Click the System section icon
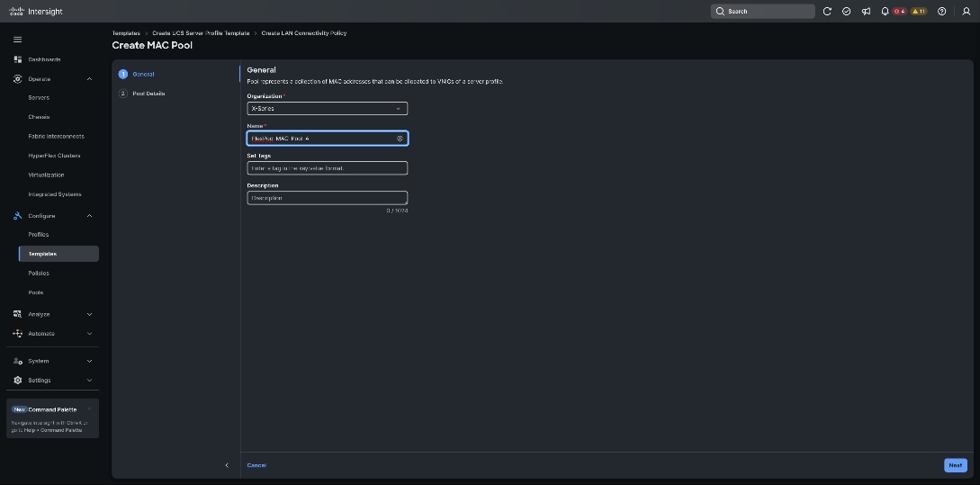The height and width of the screenshot is (485, 980). point(17,361)
